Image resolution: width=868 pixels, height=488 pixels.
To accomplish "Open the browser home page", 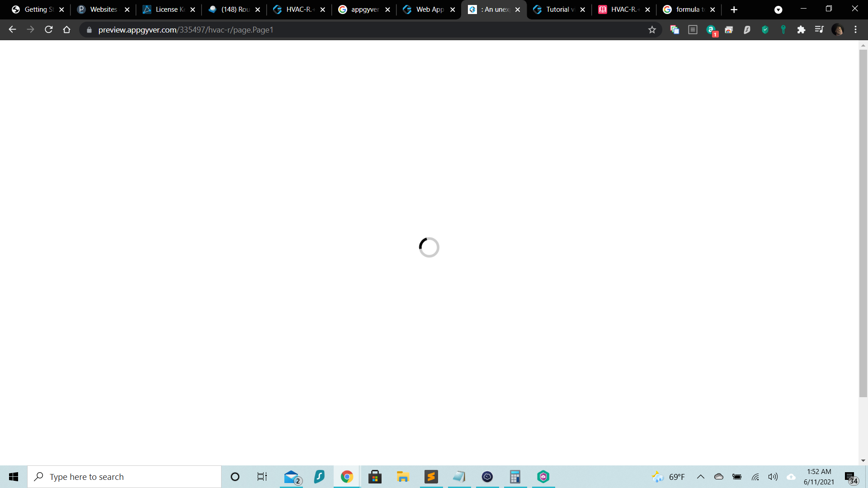I will coord(67,30).
